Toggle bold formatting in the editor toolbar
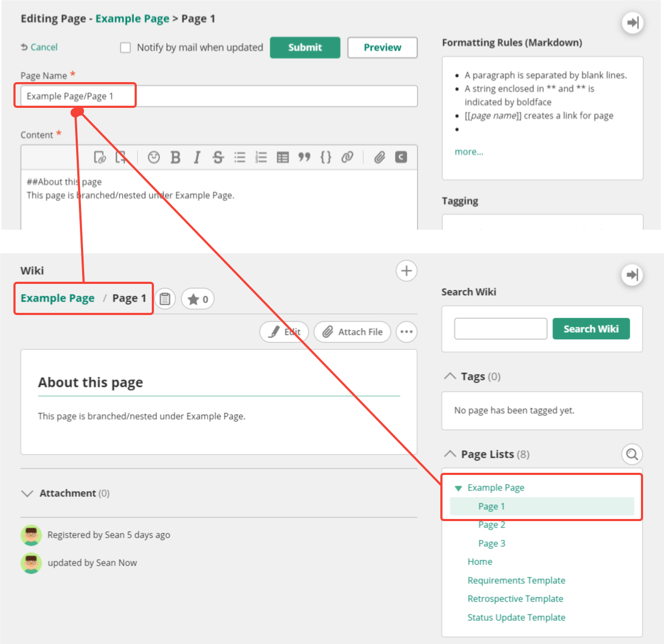This screenshot has height=644, width=664. tap(175, 157)
